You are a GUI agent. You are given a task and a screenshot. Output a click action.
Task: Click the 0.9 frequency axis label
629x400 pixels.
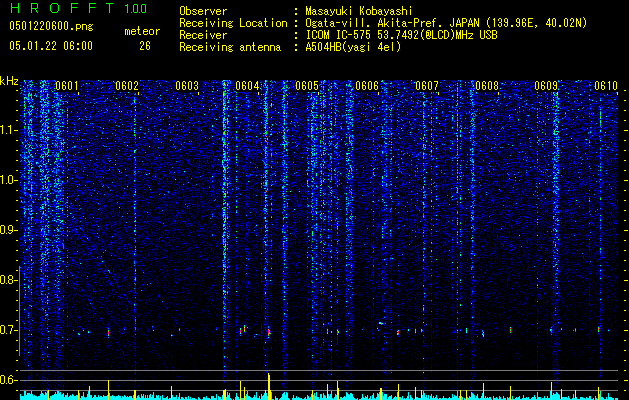(x=8, y=230)
